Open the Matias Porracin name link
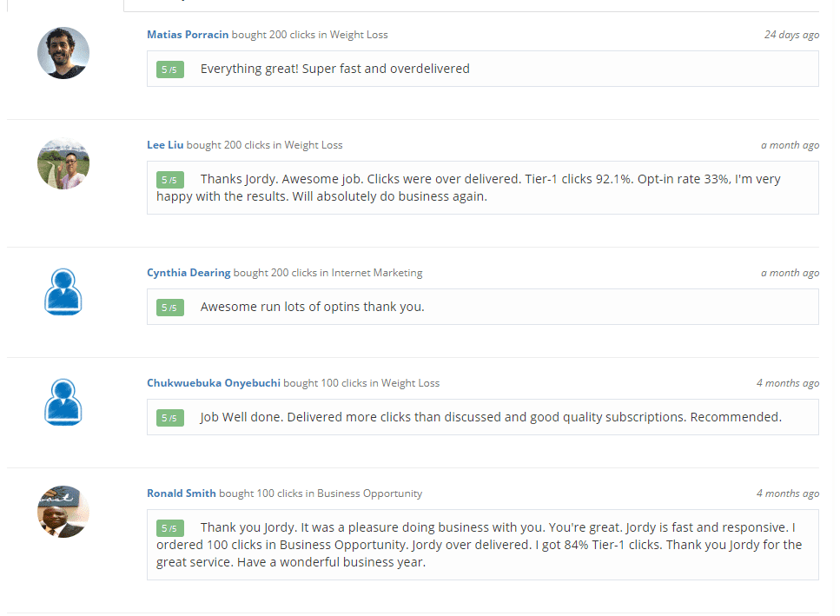 [188, 34]
